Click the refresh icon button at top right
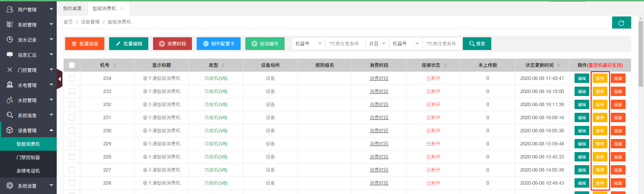 [621, 23]
